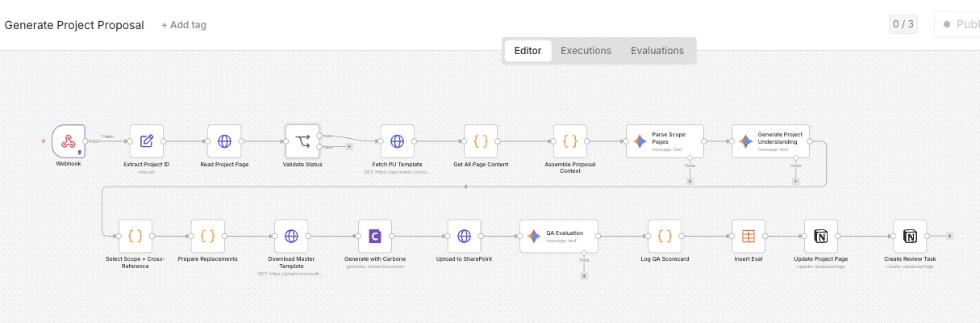Add tool under Parse Scope Pages

click(x=690, y=181)
